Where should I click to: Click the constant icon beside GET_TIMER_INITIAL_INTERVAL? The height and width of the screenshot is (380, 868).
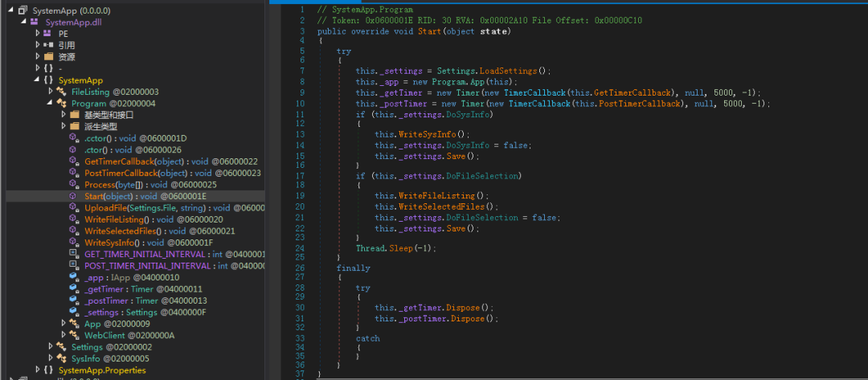pyautogui.click(x=74, y=254)
